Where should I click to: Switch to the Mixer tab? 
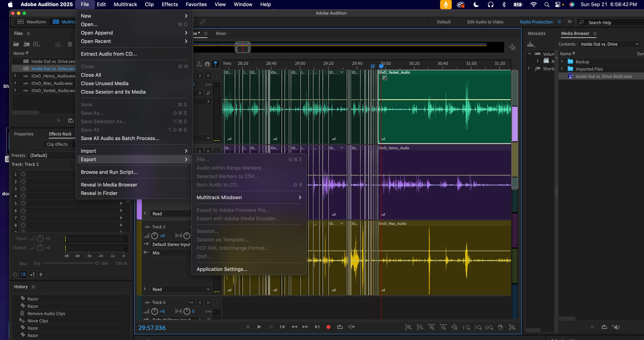pos(221,33)
